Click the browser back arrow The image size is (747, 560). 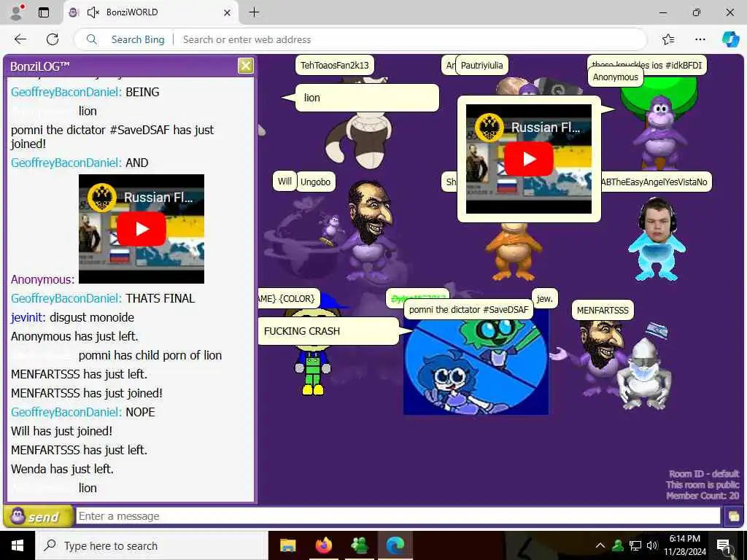20,39
